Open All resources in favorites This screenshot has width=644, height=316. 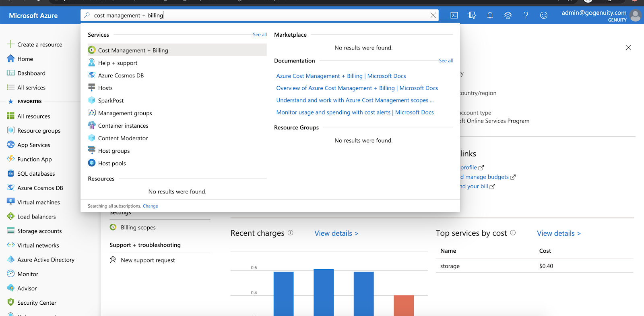(34, 116)
